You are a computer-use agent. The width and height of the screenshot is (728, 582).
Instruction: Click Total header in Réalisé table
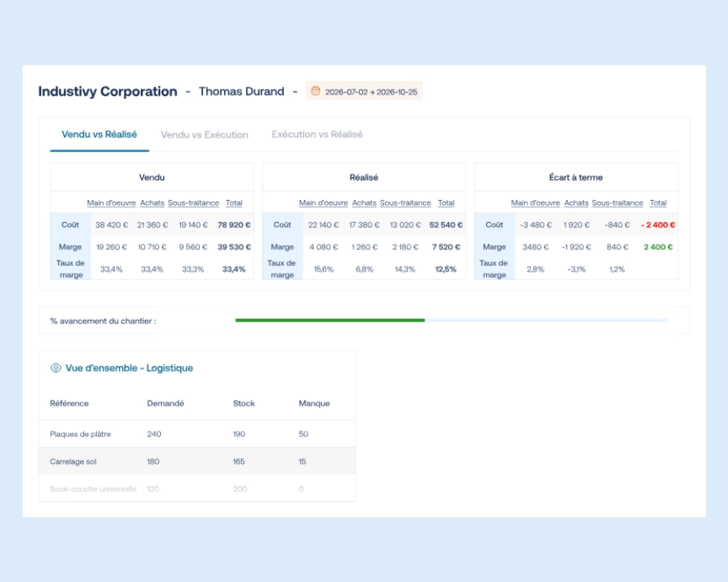tap(447, 202)
